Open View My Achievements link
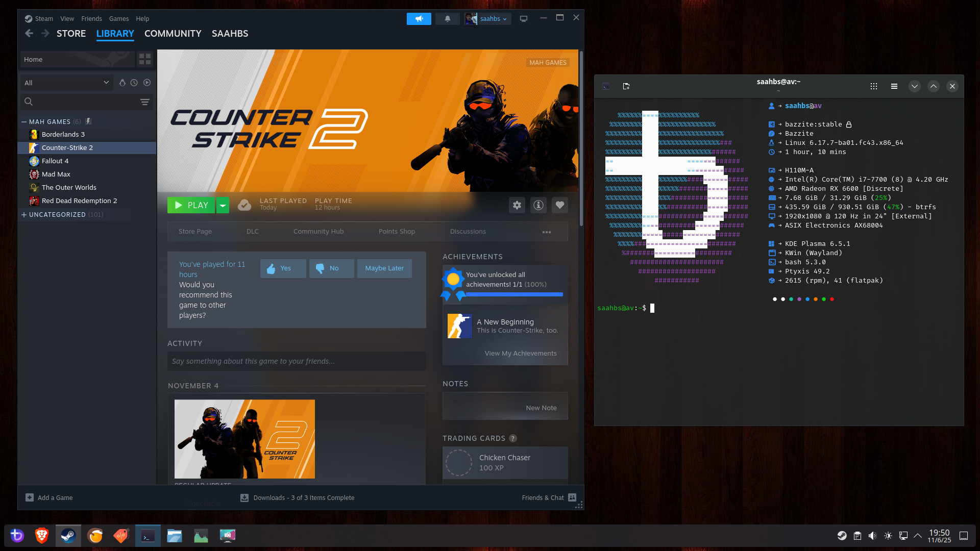 click(x=521, y=353)
